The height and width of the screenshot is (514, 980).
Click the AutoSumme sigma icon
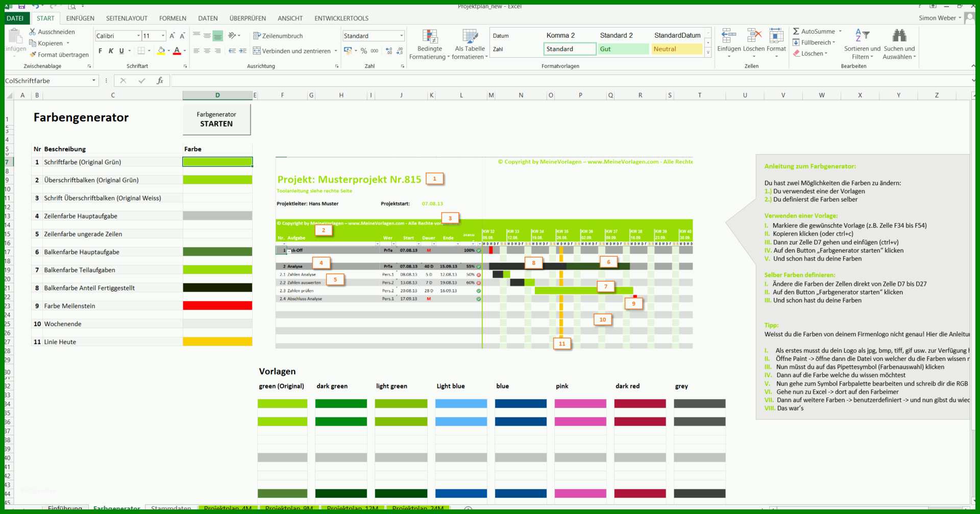[x=796, y=31]
